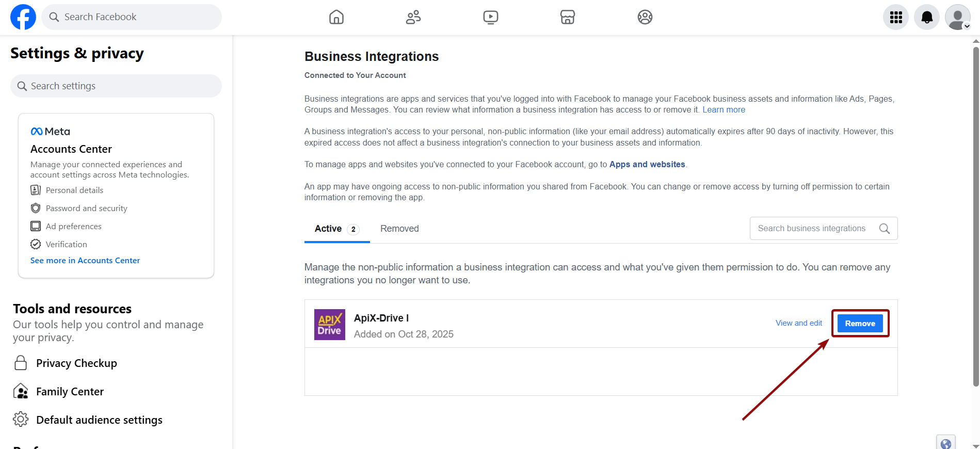The image size is (980, 449).
Task: Open the Marketplace storefront icon
Action: tap(567, 17)
